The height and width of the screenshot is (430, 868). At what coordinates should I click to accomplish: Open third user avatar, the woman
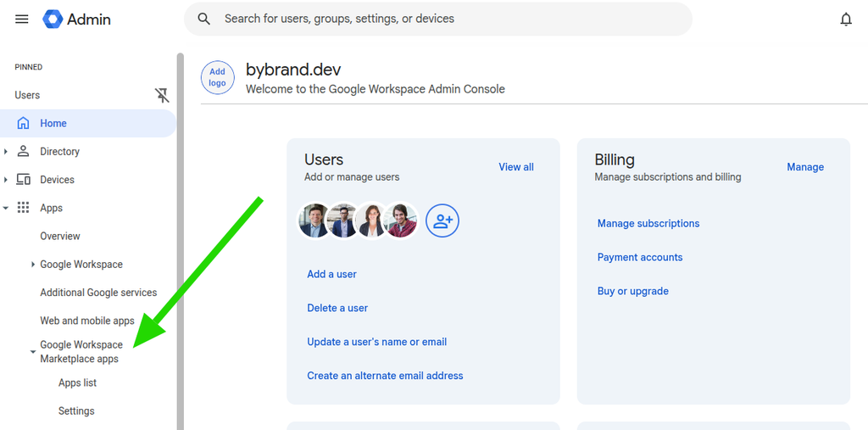(372, 221)
